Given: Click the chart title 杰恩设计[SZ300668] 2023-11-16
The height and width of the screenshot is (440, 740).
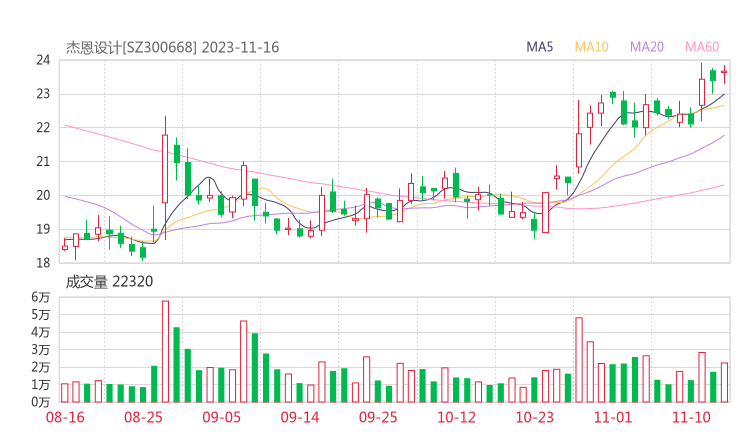Looking at the screenshot, I should click(x=172, y=47).
